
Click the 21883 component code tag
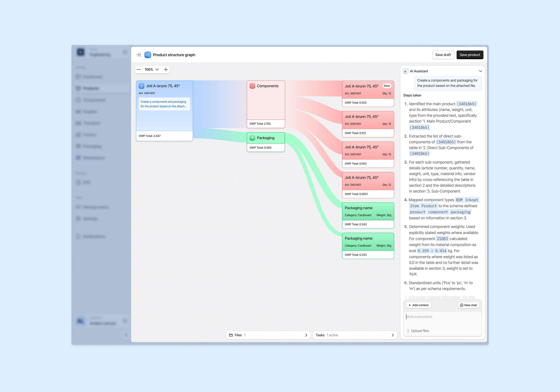pos(442,239)
